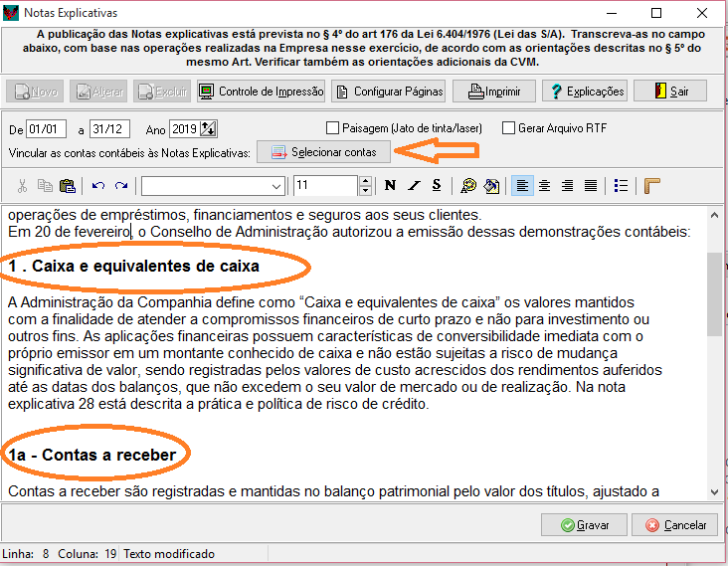Image resolution: width=728 pixels, height=566 pixels.
Task: Click the paste clipboard icon
Action: tap(68, 186)
